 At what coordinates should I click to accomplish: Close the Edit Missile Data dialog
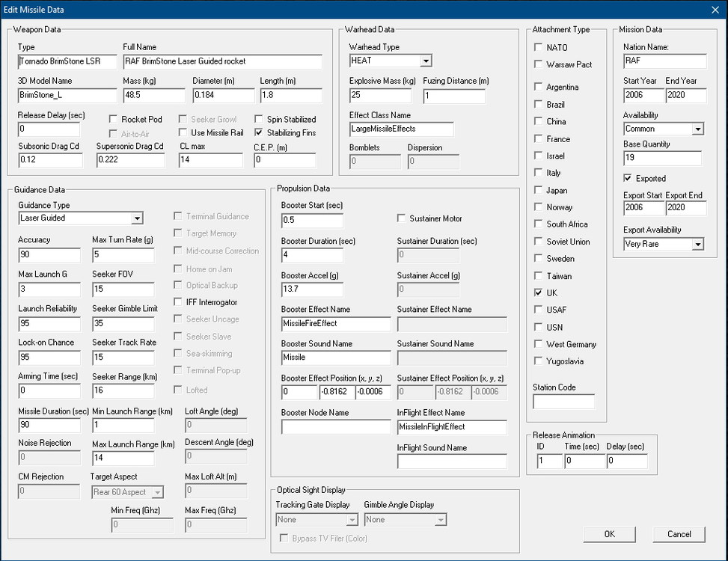pyautogui.click(x=715, y=10)
